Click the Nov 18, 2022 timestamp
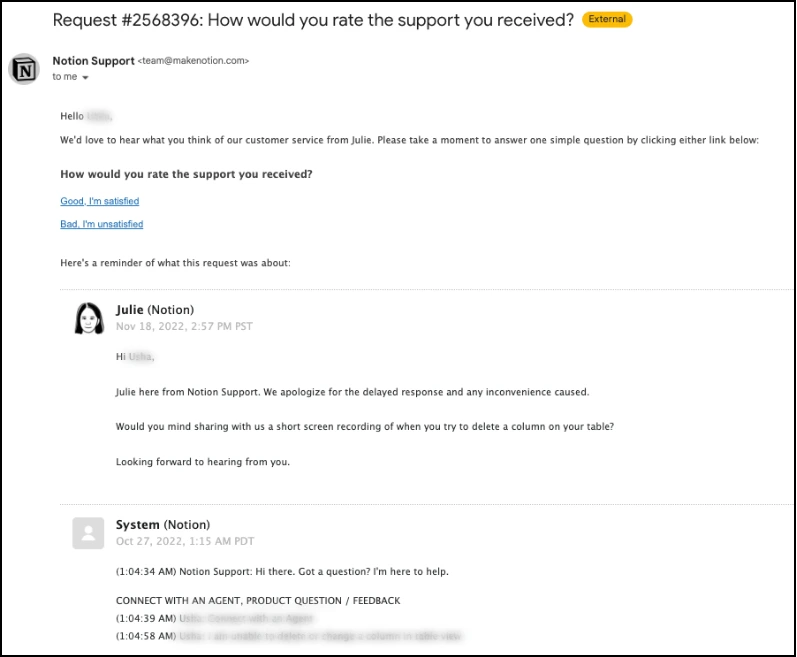 tap(184, 326)
